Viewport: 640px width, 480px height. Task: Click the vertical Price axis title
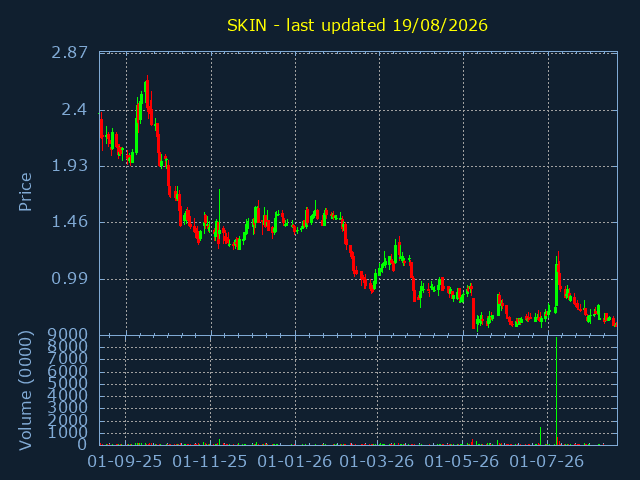(25, 192)
